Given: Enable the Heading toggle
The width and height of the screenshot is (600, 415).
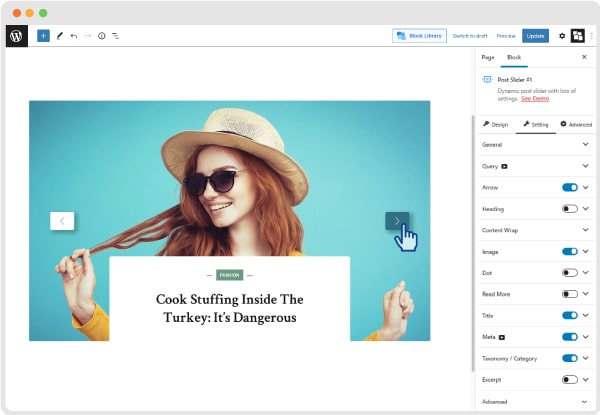Looking at the screenshot, I should coord(570,208).
